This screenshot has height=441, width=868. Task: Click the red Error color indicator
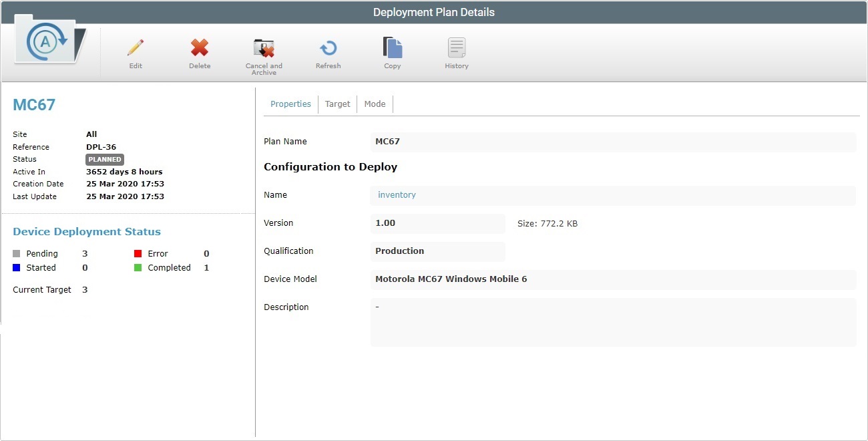coord(137,253)
